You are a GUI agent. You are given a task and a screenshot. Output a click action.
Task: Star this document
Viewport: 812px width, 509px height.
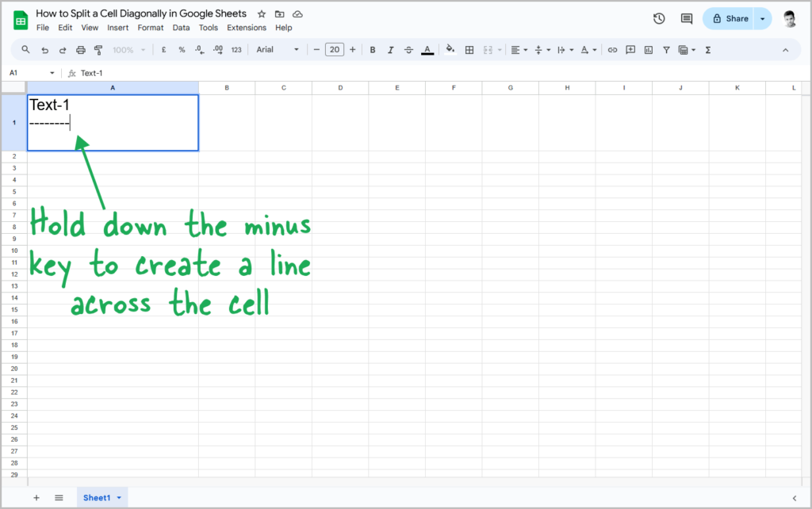coord(262,14)
